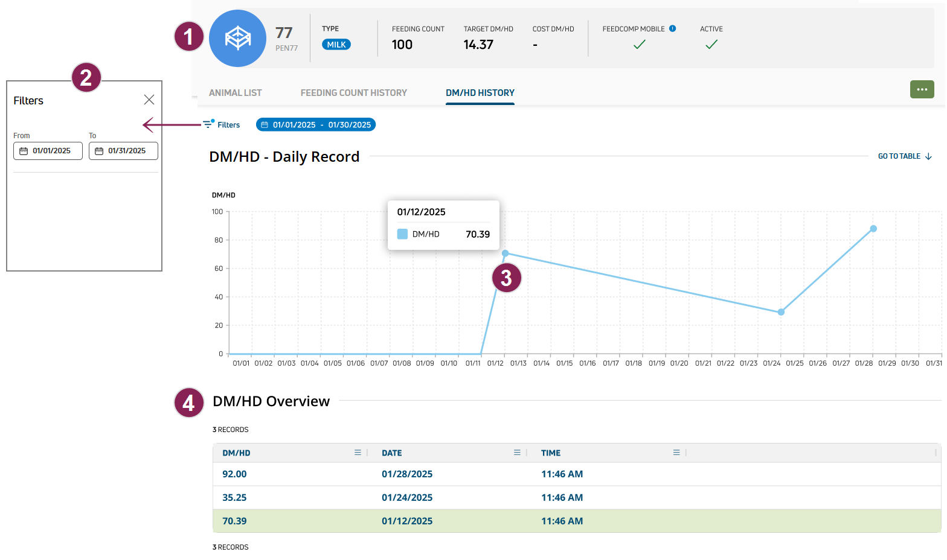947x560 pixels.
Task: Open the DM/HD column menu icon
Action: [358, 453]
